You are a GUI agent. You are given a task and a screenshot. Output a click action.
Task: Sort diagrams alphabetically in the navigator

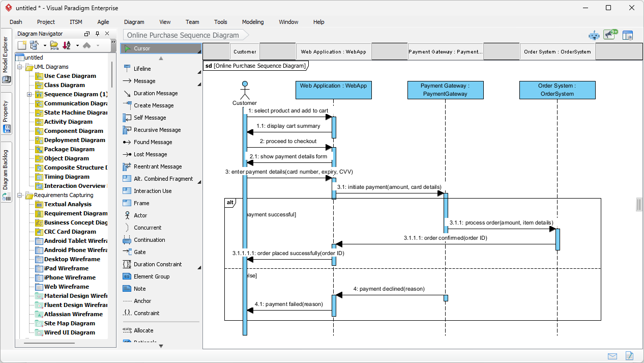click(66, 45)
